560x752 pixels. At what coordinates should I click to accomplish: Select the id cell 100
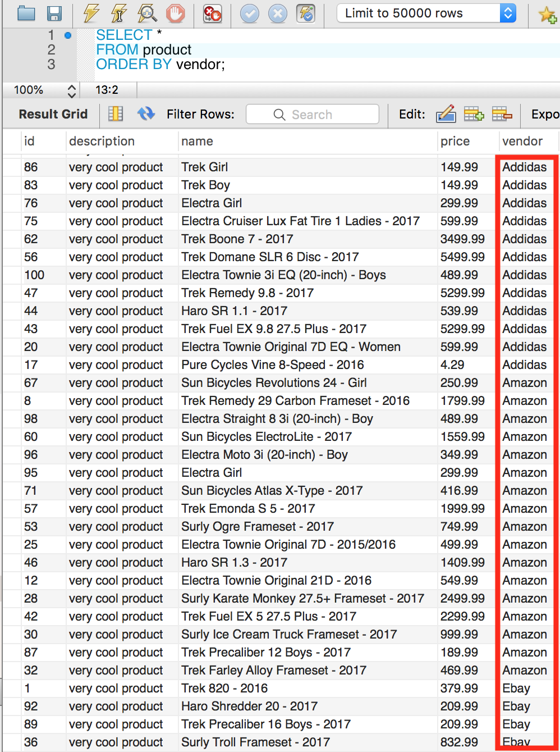coord(44,275)
